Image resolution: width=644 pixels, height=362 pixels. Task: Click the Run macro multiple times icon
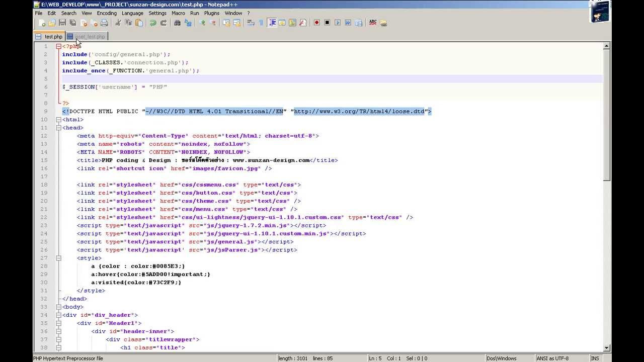coord(348,23)
